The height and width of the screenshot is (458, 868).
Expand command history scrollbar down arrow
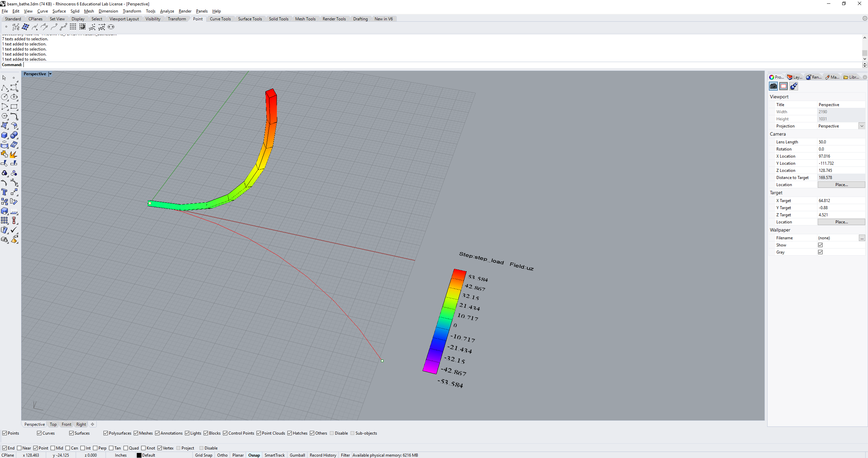pyautogui.click(x=865, y=59)
